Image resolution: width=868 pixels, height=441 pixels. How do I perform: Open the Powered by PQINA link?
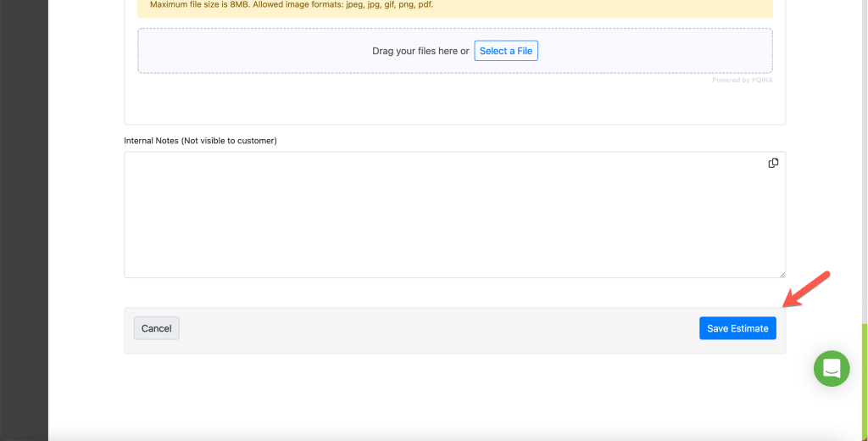742,81
